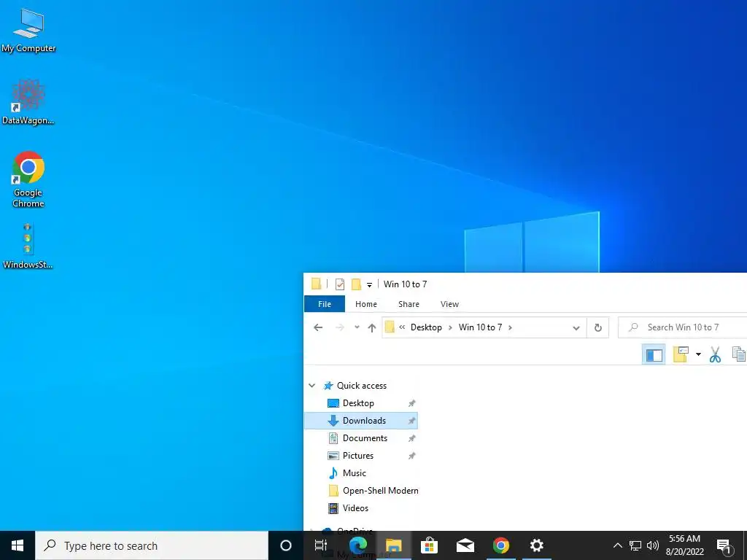Click the Search Win 10 to 7 box
The width and height of the screenshot is (747, 560).
[x=683, y=327]
